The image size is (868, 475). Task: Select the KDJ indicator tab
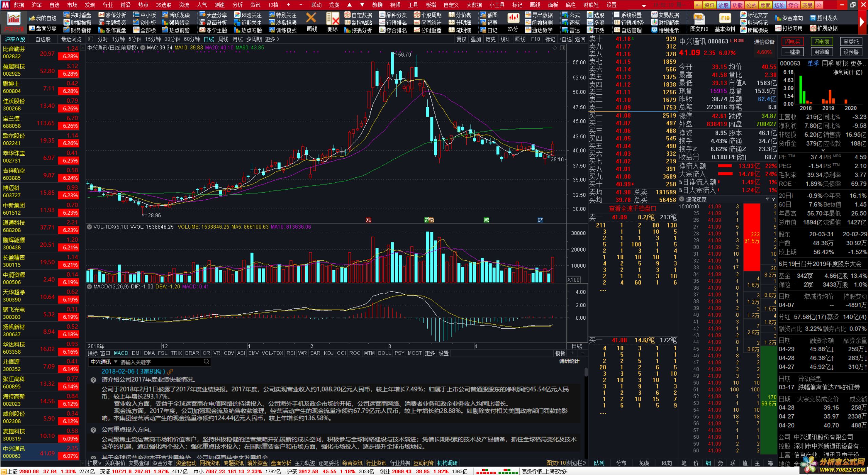(x=328, y=353)
